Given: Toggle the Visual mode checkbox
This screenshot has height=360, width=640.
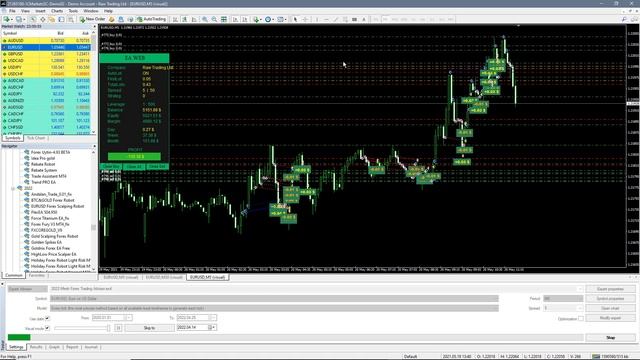Looking at the screenshot, I should 47,328.
